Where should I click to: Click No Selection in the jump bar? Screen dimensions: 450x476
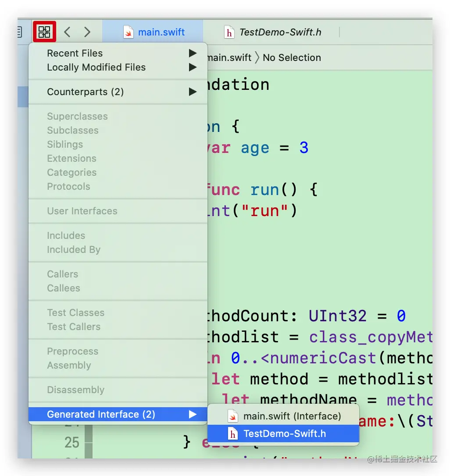[x=292, y=57]
